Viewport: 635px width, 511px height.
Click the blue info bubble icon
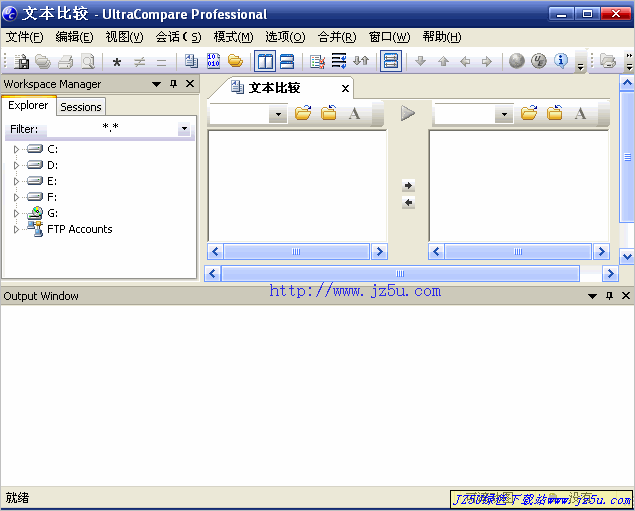point(561,61)
